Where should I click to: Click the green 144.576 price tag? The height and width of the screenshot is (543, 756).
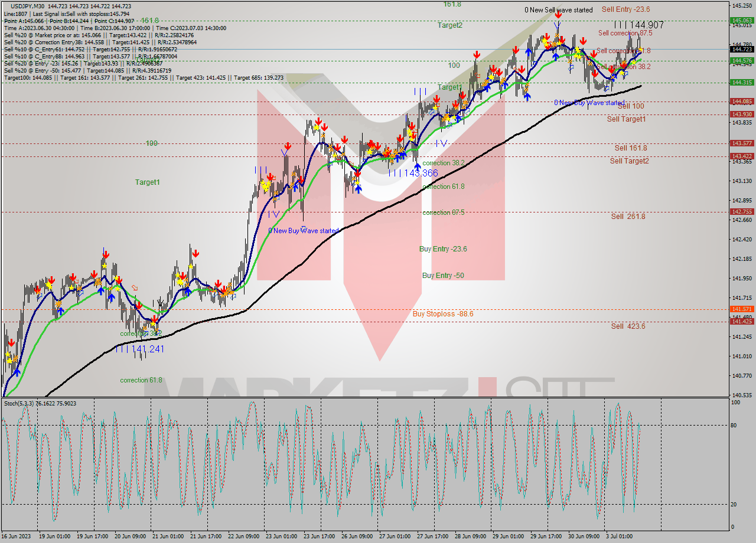(x=742, y=60)
